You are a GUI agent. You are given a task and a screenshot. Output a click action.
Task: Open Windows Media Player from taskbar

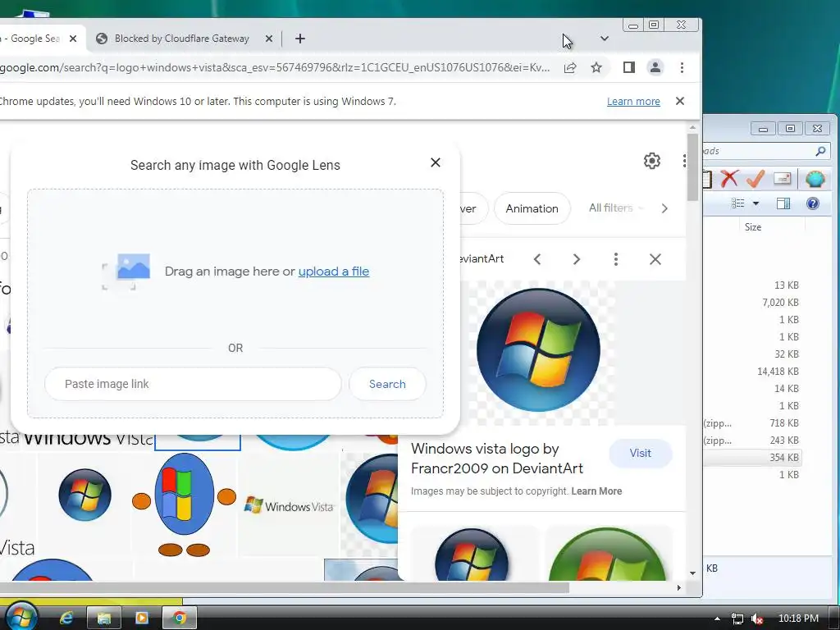(141, 619)
